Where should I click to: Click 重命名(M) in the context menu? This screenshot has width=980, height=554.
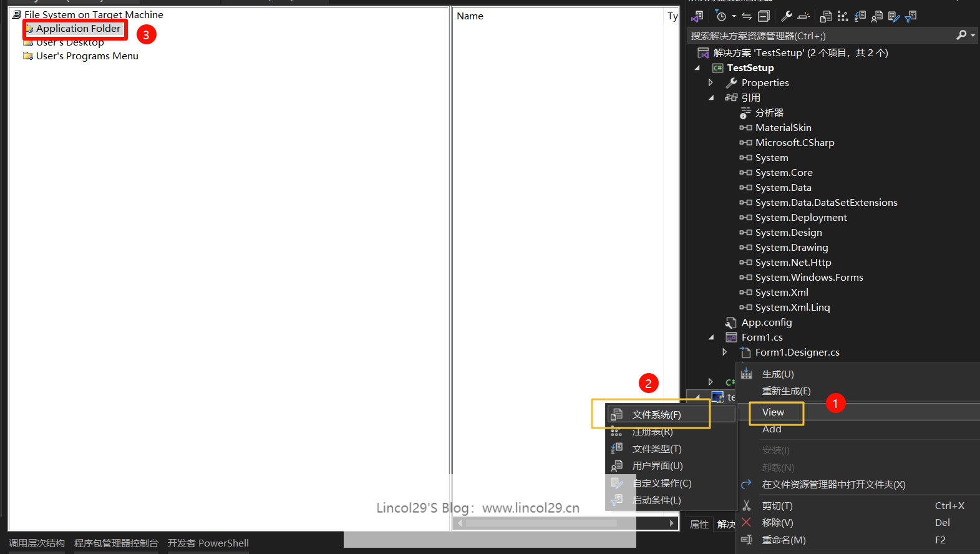pyautogui.click(x=784, y=540)
